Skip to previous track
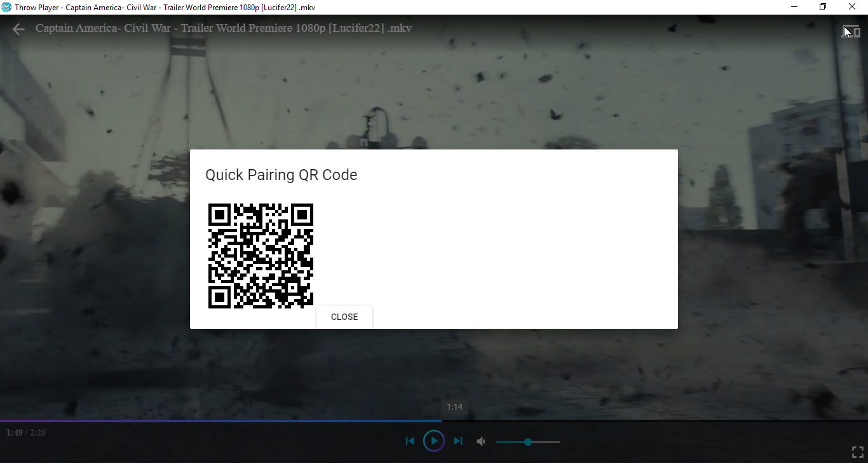868x463 pixels. 410,441
